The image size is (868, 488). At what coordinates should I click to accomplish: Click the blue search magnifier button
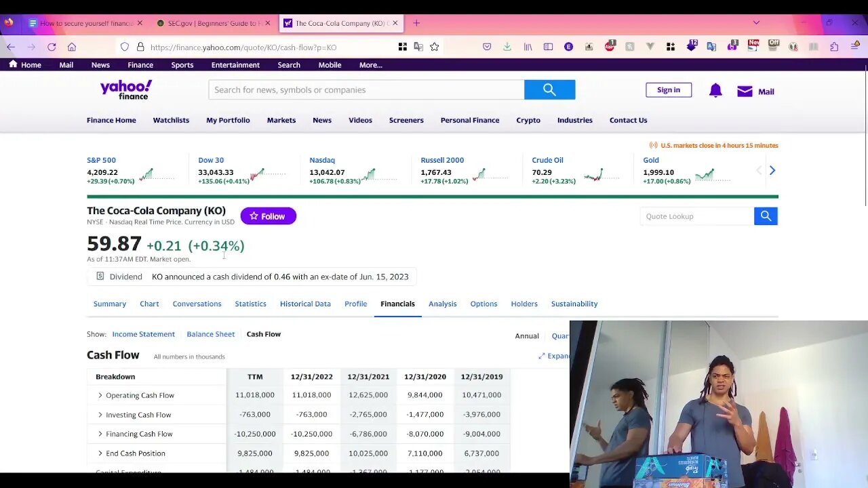[x=549, y=89]
